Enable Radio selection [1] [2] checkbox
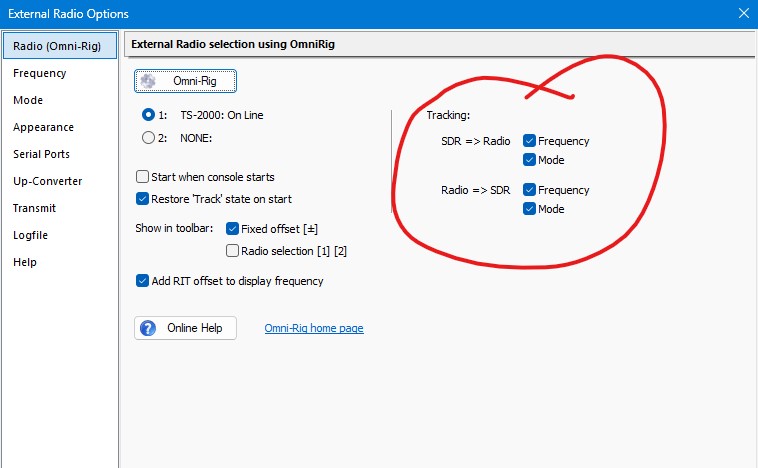 [233, 251]
